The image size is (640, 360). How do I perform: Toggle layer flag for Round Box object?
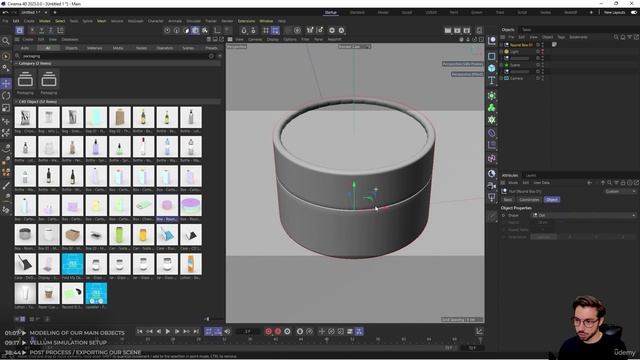[538, 45]
